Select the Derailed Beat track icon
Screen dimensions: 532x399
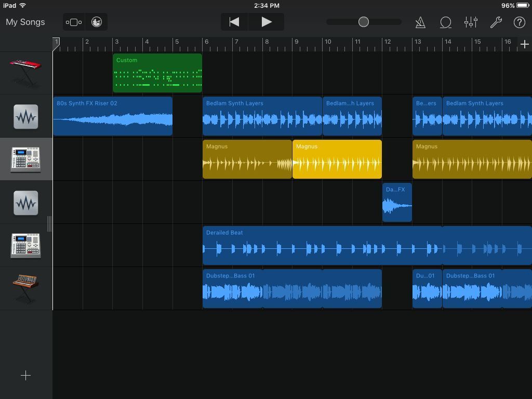tap(25, 245)
